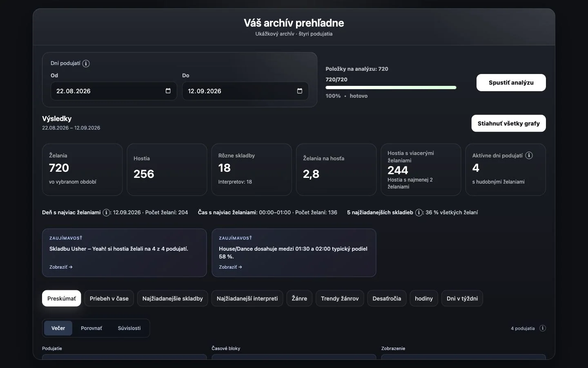Select the Súvislosti segment

tap(129, 328)
